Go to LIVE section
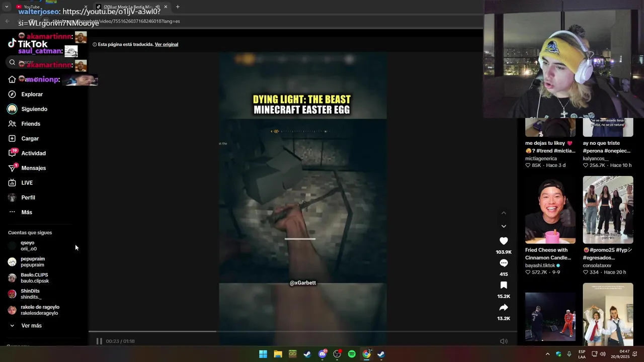Screen dimensions: 644x362 click(x=27, y=183)
